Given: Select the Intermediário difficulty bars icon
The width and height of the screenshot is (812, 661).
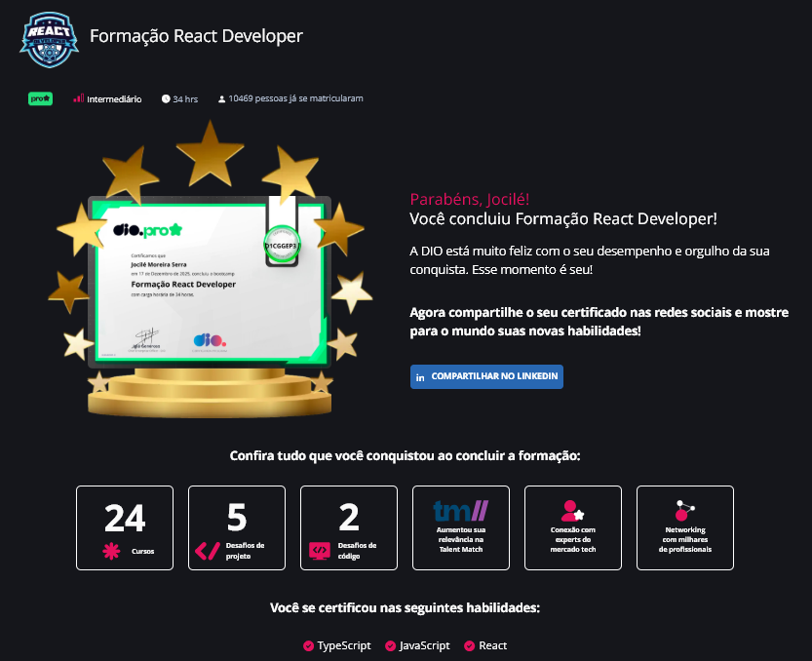Looking at the screenshot, I should [x=77, y=98].
